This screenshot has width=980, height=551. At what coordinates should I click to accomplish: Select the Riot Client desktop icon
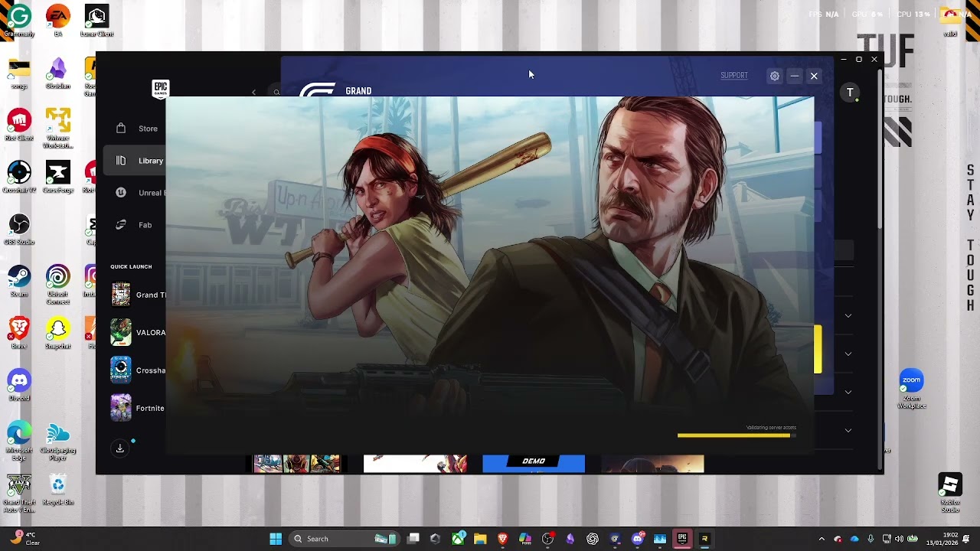[19, 125]
